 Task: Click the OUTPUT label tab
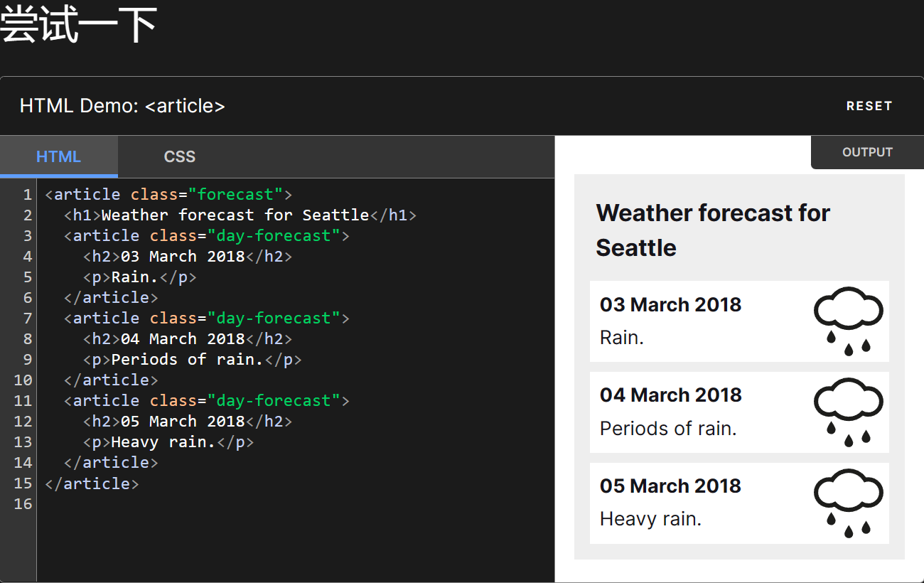point(866,152)
